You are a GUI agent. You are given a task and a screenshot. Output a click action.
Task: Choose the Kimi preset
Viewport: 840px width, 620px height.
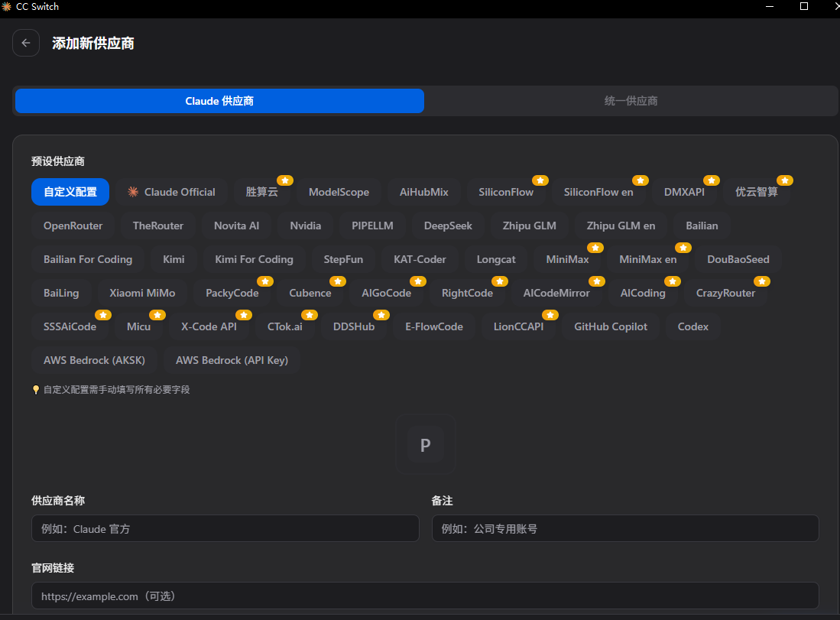point(174,259)
